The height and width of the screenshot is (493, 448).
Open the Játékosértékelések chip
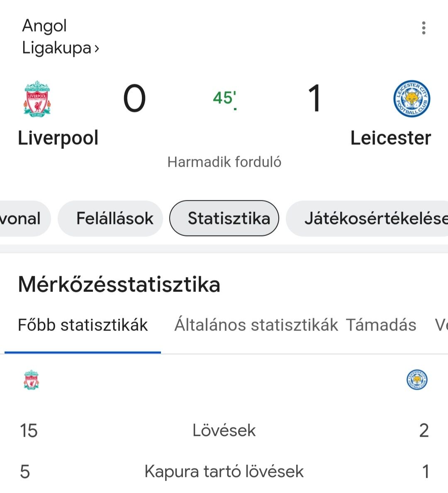click(367, 219)
